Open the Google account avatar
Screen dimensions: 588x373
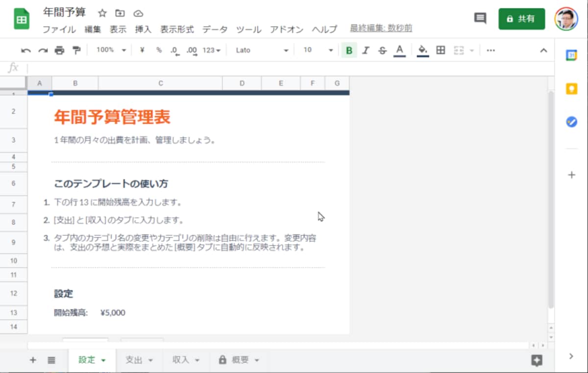pyautogui.click(x=566, y=19)
